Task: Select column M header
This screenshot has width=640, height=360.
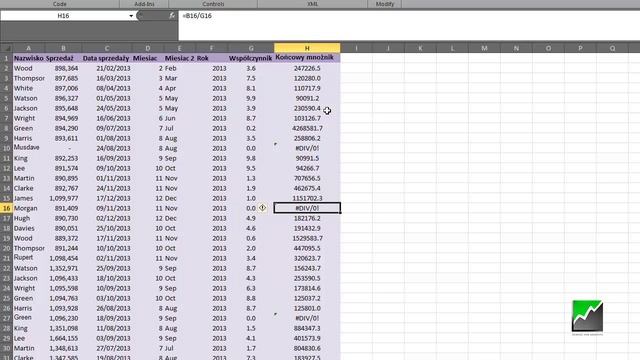Action: click(484, 48)
